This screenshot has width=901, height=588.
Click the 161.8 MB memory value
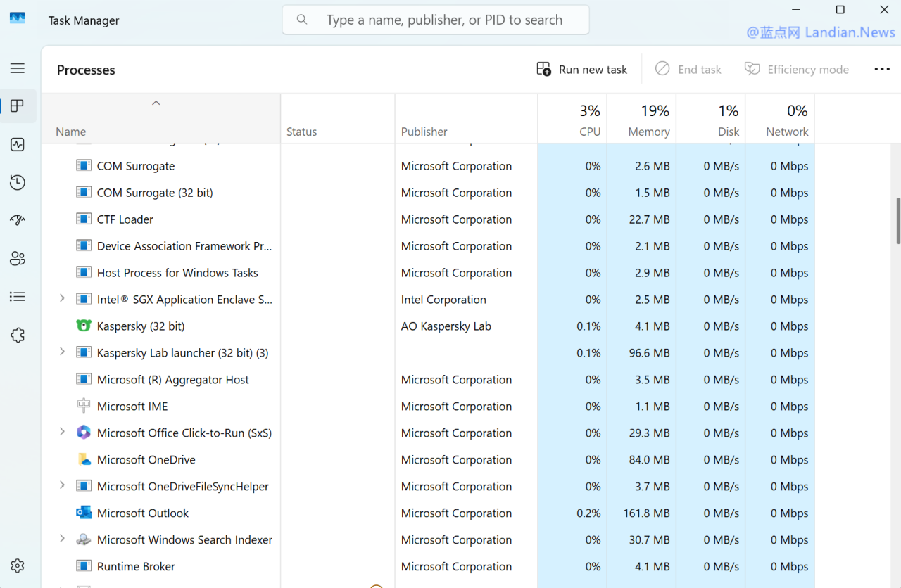(647, 513)
